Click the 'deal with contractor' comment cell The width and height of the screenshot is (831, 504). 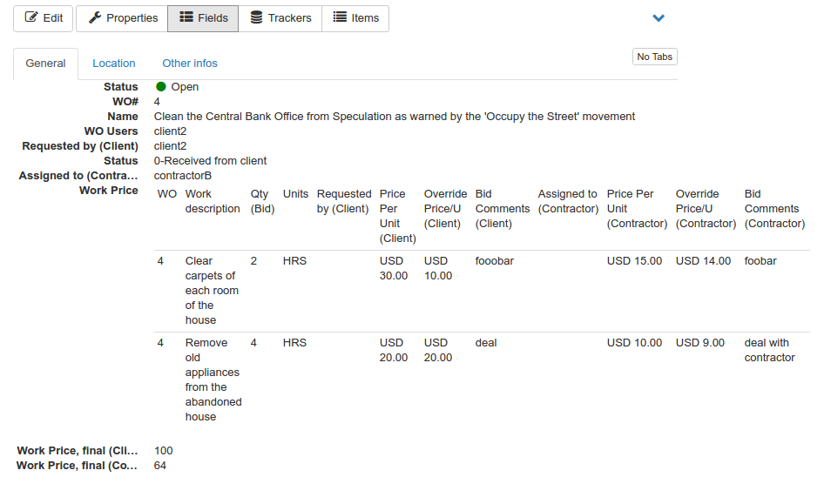click(769, 350)
